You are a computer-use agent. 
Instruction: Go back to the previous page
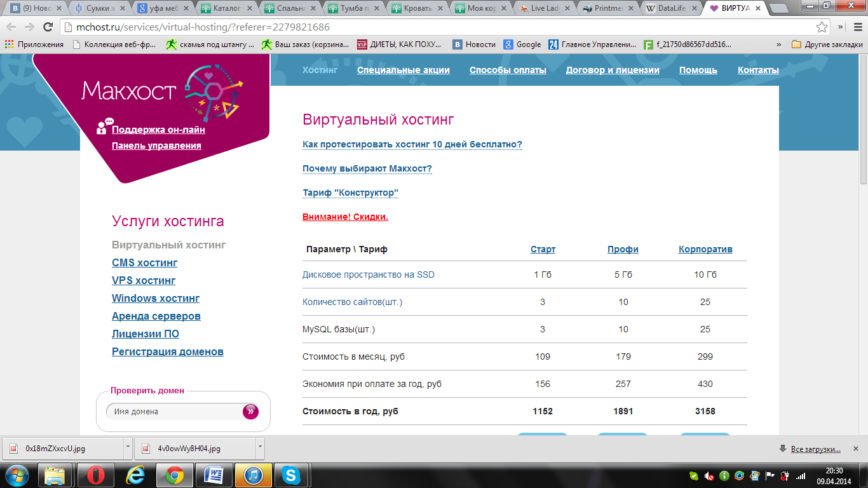click(x=11, y=27)
